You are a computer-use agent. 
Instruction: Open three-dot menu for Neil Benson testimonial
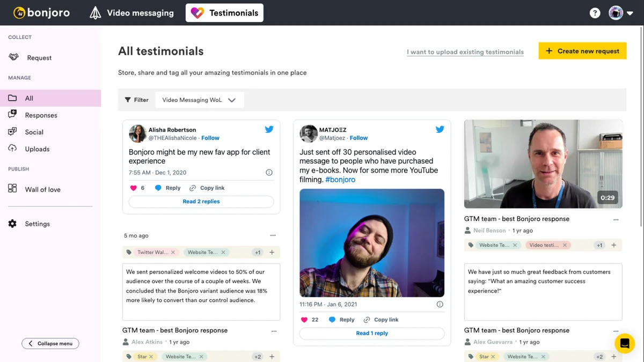[616, 219]
